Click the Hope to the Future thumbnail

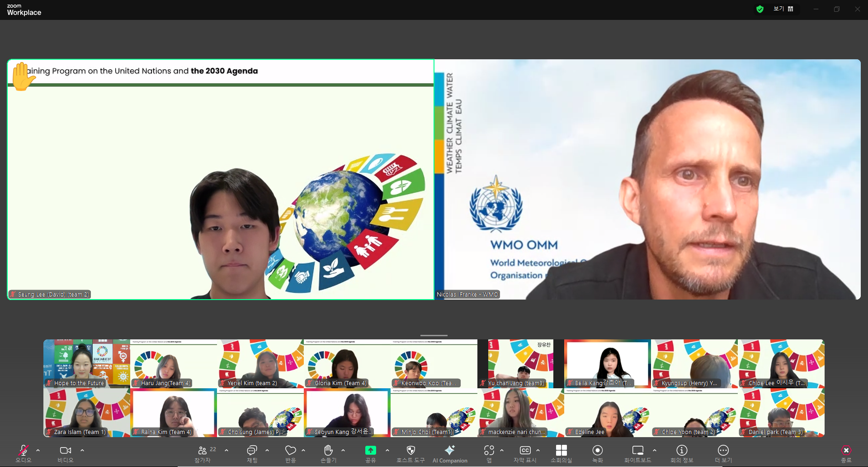pyautogui.click(x=87, y=364)
